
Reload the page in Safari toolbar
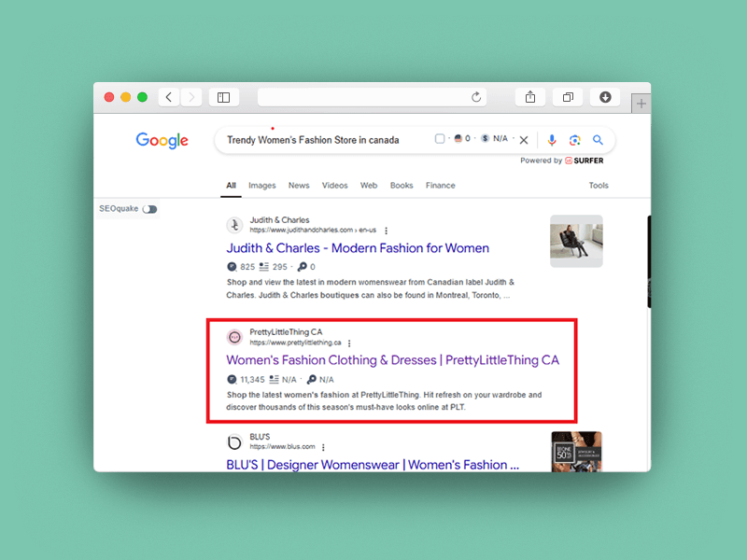point(476,97)
